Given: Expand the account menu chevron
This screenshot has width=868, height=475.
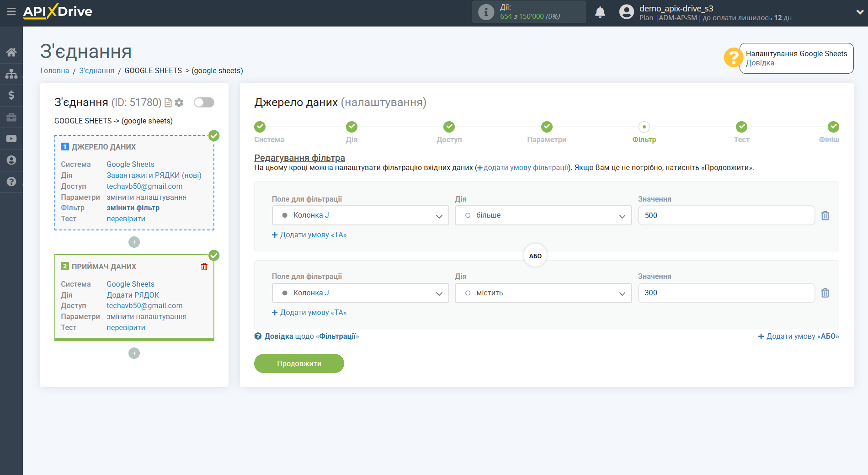Looking at the screenshot, I should point(860,12).
